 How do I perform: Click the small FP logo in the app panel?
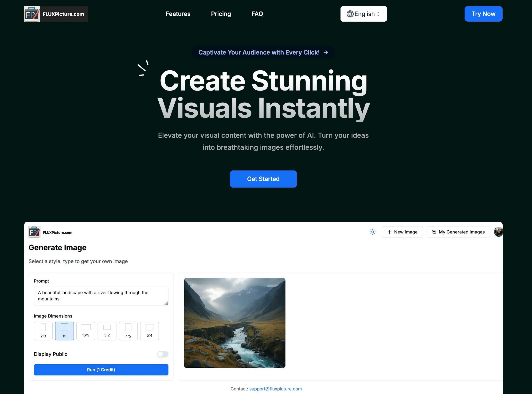click(x=35, y=232)
